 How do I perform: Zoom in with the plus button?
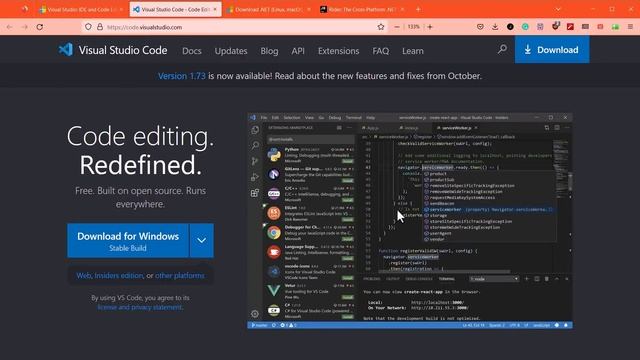tap(430, 27)
